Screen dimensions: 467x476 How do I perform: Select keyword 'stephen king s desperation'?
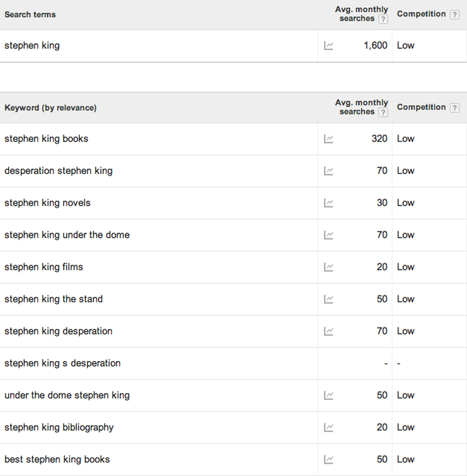tap(62, 363)
